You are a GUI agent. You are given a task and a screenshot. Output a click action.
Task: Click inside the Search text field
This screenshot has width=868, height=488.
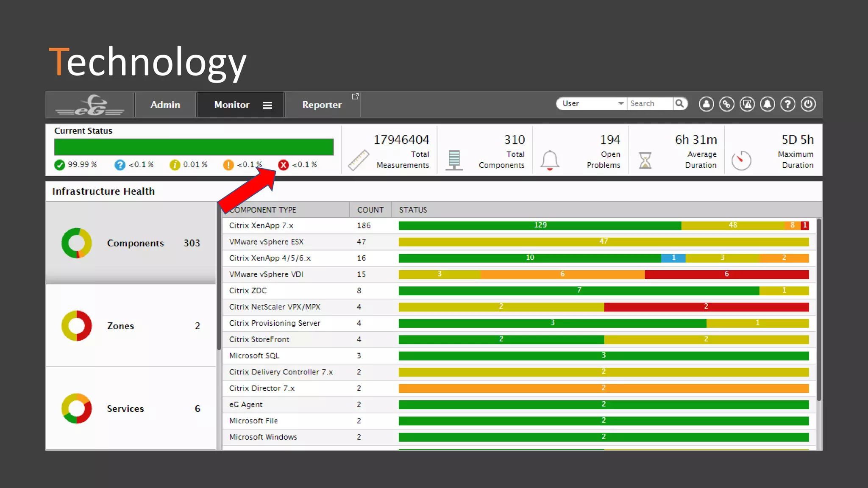coord(649,104)
